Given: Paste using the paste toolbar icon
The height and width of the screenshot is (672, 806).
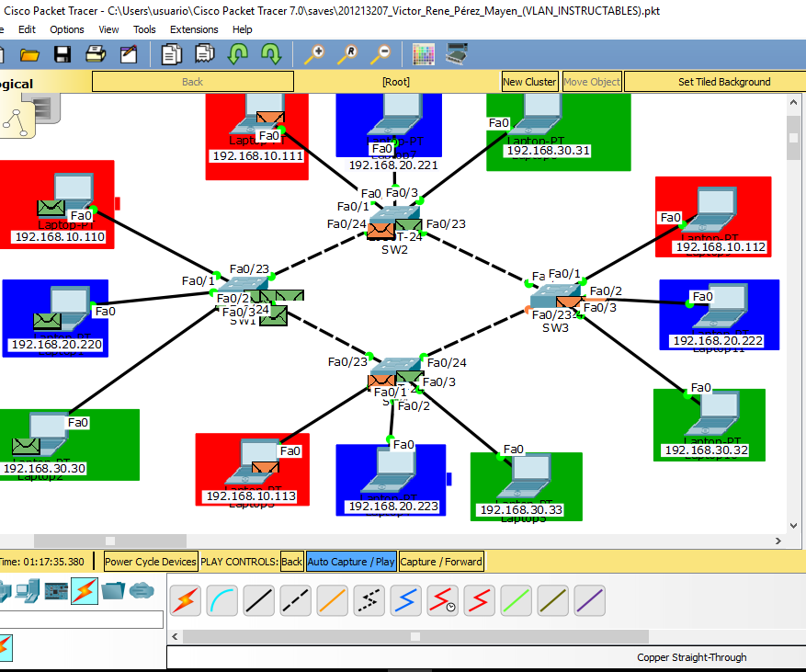Looking at the screenshot, I should [x=205, y=54].
